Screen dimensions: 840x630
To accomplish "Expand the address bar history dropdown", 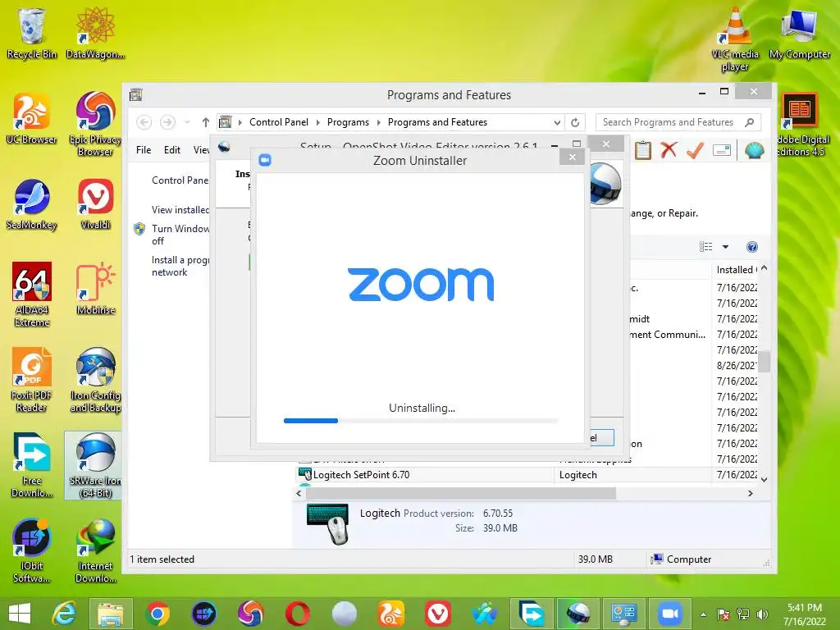I will (x=557, y=123).
